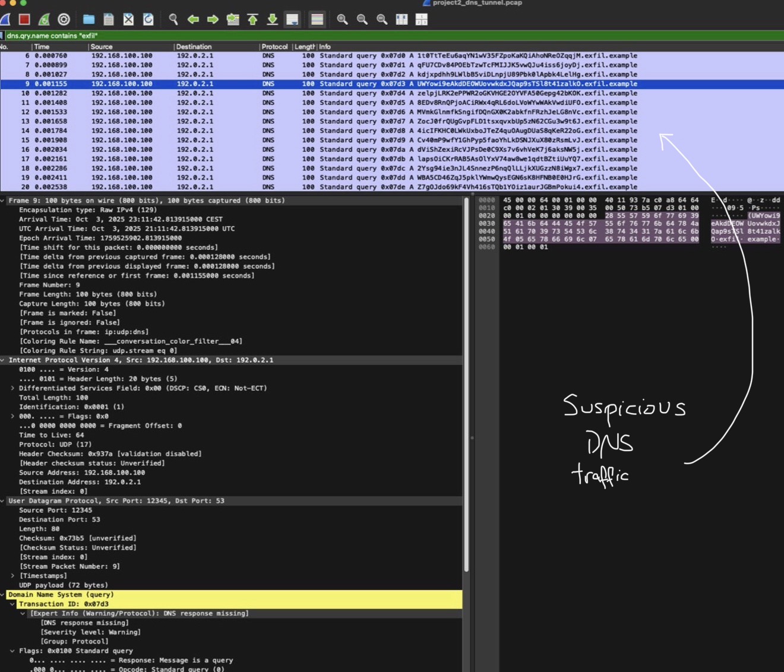Sort packets by Protocol column header

click(x=274, y=47)
